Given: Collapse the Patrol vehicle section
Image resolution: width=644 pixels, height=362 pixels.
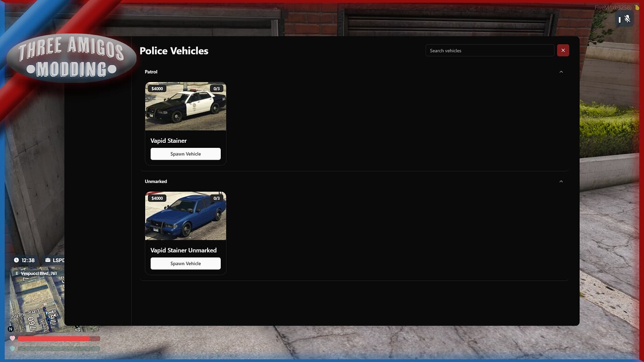Looking at the screenshot, I should pyautogui.click(x=561, y=71).
